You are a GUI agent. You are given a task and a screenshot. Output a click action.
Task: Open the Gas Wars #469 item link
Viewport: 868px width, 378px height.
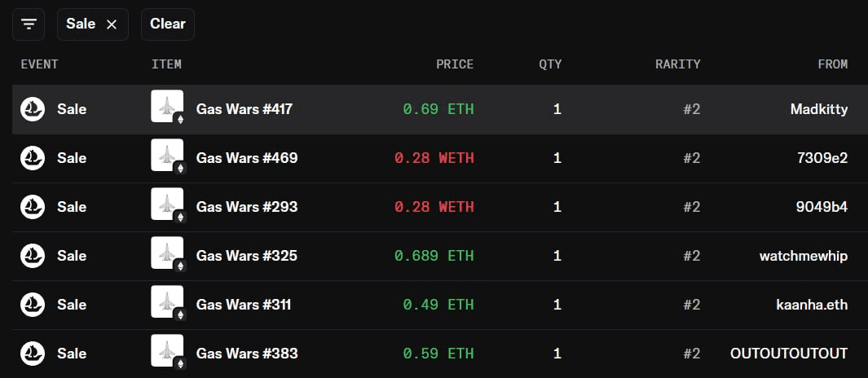coord(247,158)
